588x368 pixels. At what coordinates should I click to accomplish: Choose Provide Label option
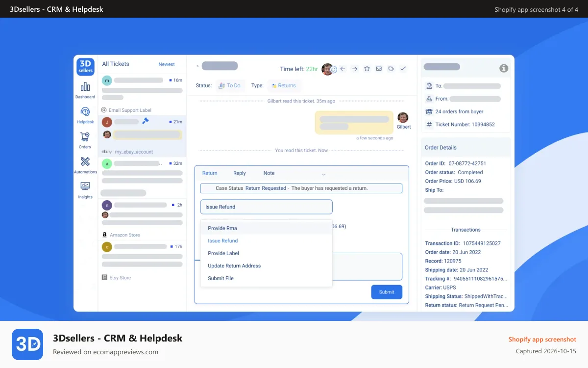click(267, 253)
